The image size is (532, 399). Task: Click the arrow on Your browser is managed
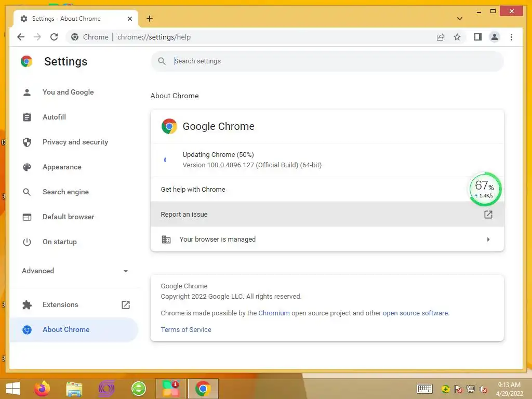point(488,240)
